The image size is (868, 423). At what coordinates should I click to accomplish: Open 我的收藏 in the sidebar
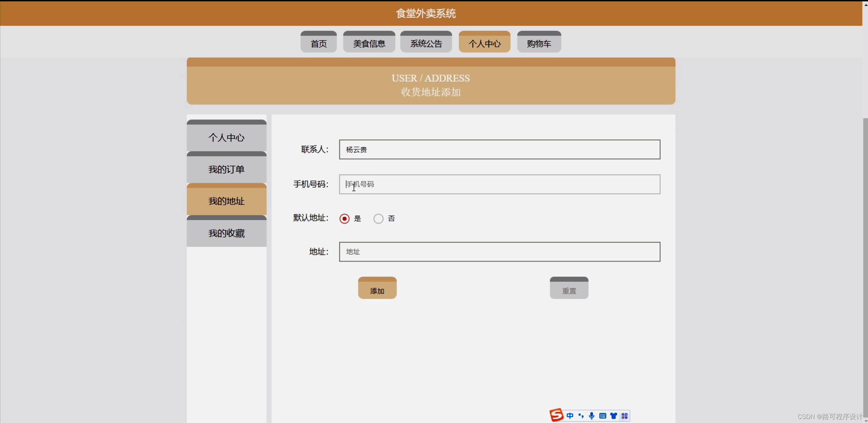pyautogui.click(x=226, y=233)
